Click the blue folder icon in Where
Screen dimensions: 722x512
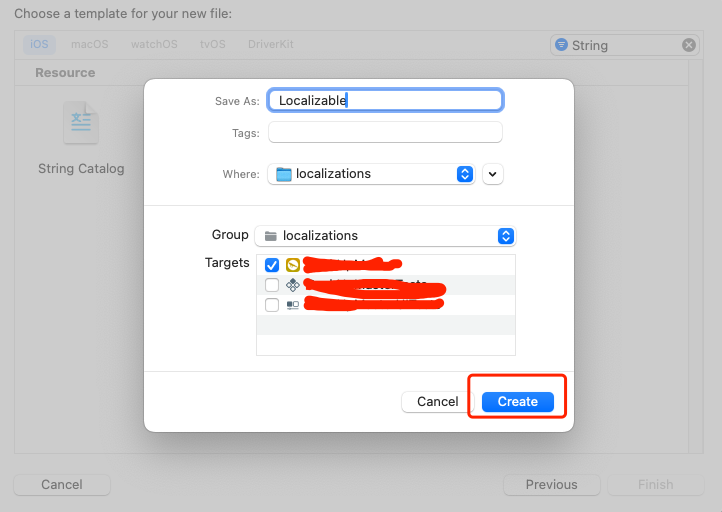[284, 174]
